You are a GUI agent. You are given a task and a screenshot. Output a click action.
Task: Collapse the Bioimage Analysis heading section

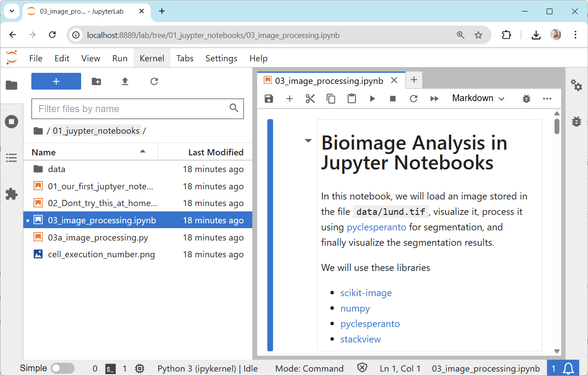(x=308, y=141)
